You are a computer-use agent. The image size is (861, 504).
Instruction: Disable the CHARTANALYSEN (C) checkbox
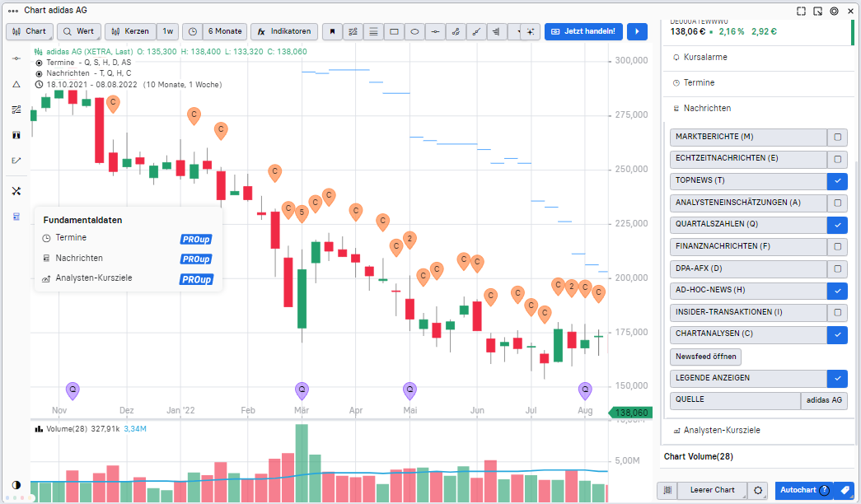[x=837, y=335]
